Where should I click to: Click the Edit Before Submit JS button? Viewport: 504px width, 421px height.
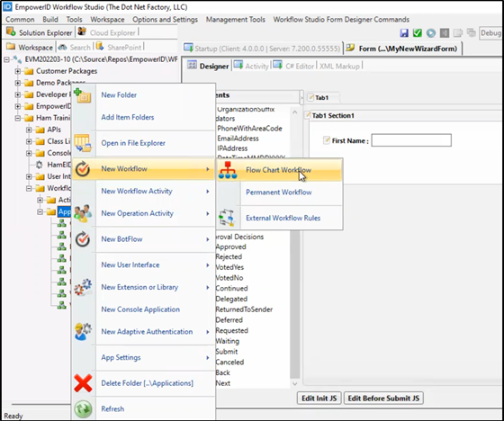(383, 399)
